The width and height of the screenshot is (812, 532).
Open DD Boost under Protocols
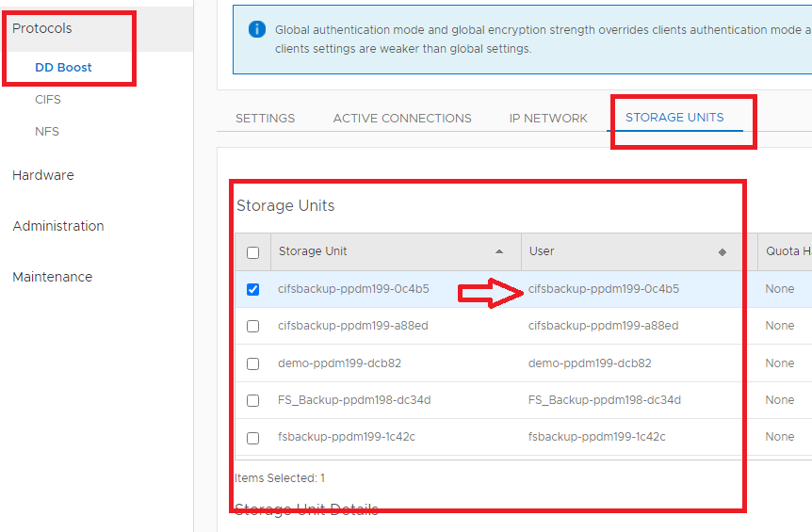point(63,68)
